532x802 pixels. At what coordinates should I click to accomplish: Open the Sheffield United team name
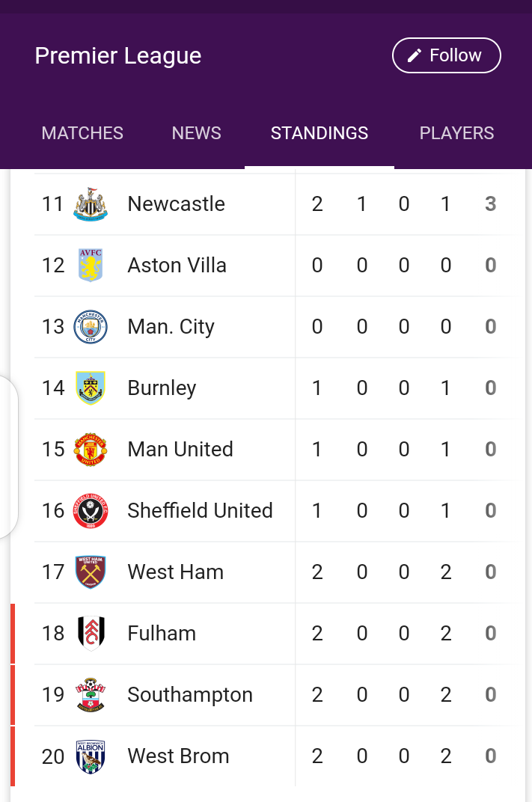(200, 510)
